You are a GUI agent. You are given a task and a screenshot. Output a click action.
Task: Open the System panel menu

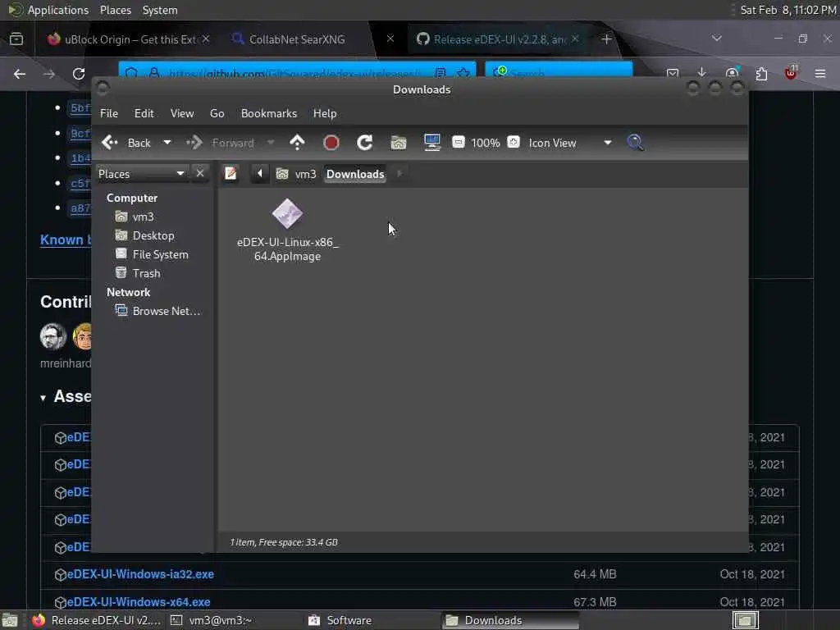160,10
